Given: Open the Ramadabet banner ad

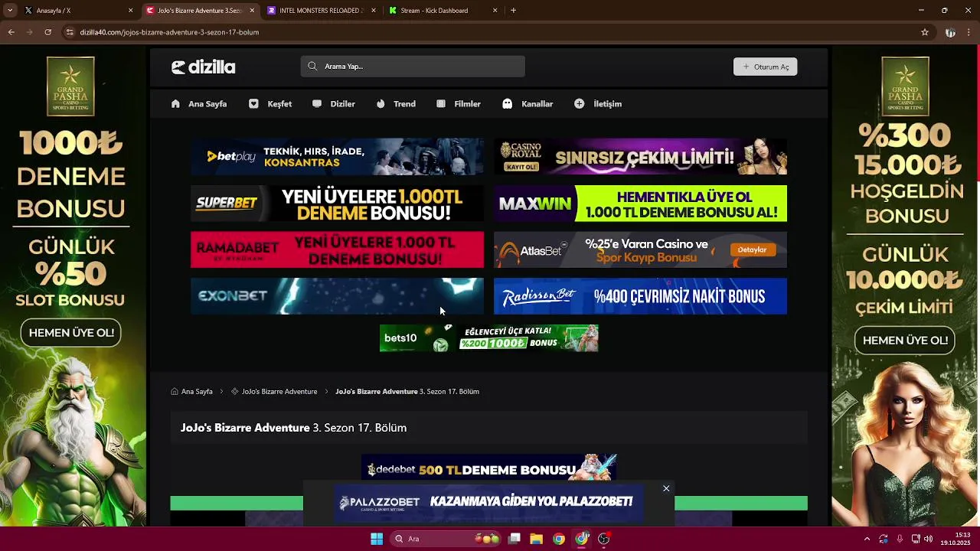Looking at the screenshot, I should point(337,250).
